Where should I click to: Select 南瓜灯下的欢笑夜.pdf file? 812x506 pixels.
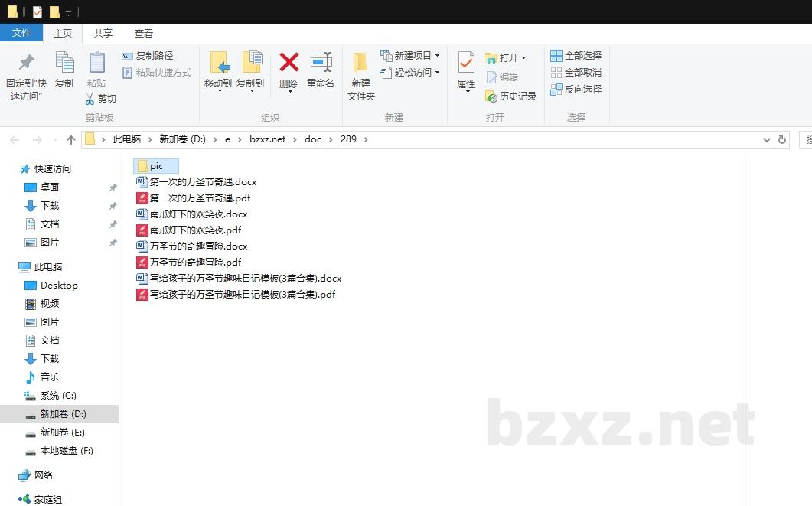pos(195,230)
